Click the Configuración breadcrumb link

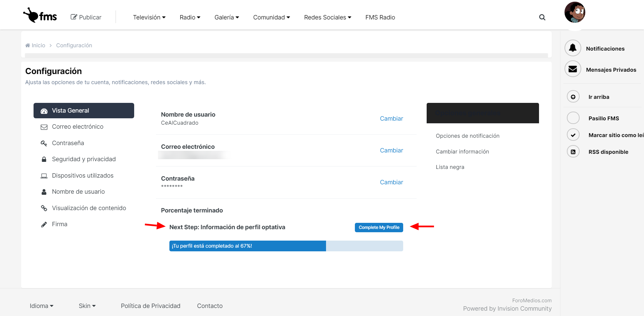74,45
